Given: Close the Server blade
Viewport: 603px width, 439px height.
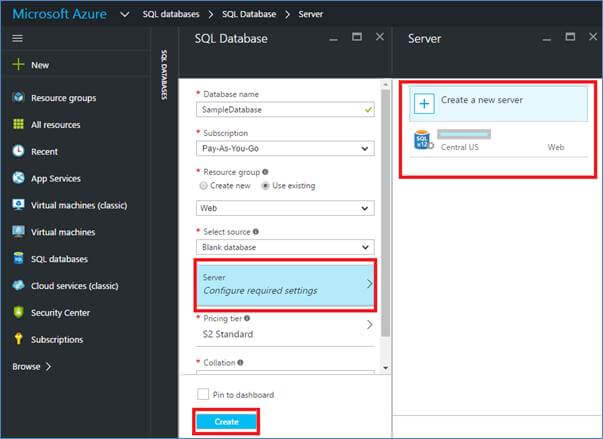Looking at the screenshot, I should point(593,37).
